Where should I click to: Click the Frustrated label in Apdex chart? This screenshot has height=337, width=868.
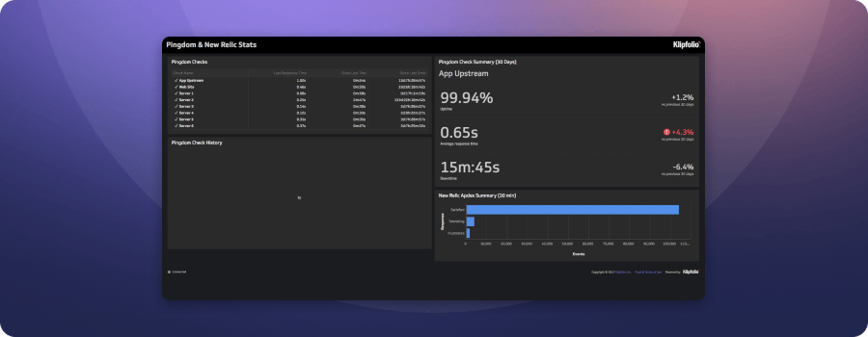[456, 233]
